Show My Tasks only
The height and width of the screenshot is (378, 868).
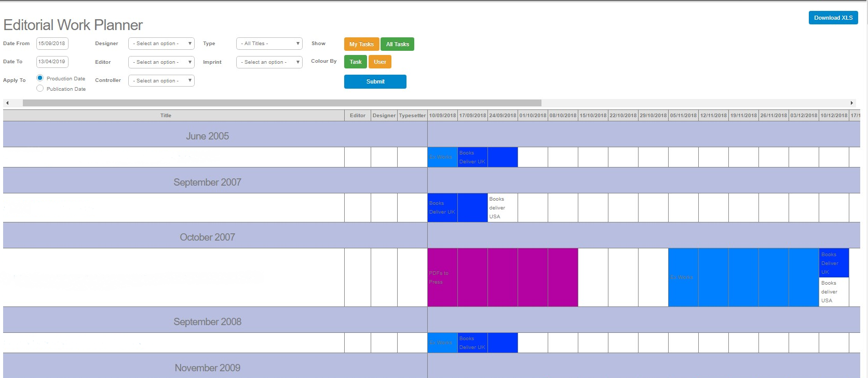(x=361, y=44)
